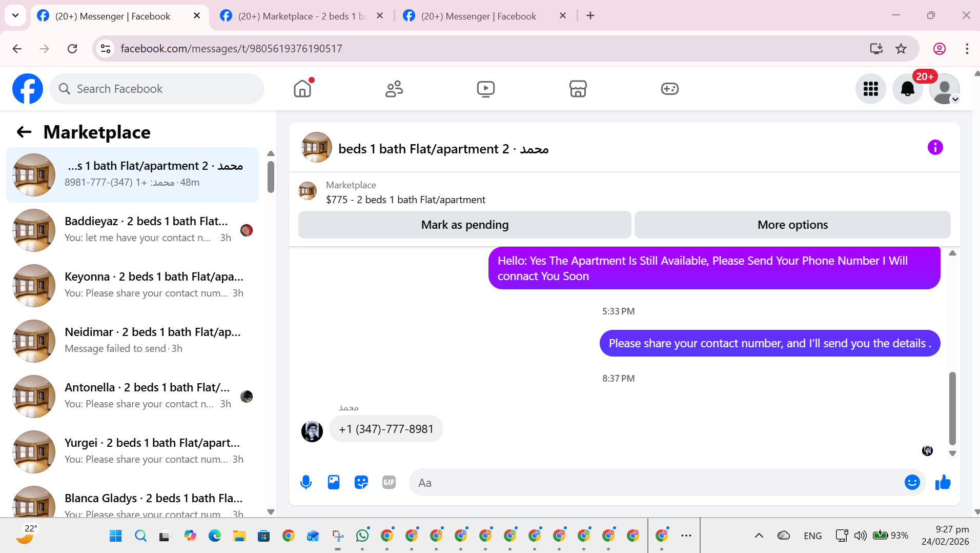The image size is (980, 553).
Task: Click the install app icon in address bar
Action: 876,49
